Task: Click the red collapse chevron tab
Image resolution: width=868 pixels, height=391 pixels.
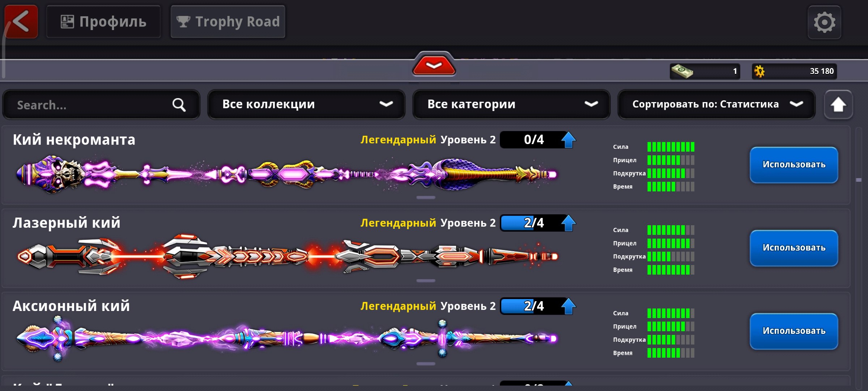Action: point(434,65)
